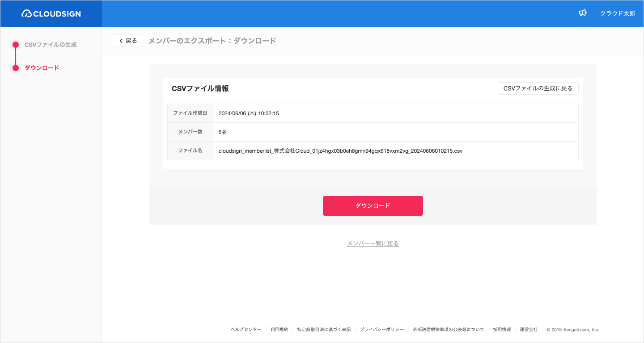644x343 pixels.
Task: Click the メンバー数 label cell
Action: coord(190,132)
